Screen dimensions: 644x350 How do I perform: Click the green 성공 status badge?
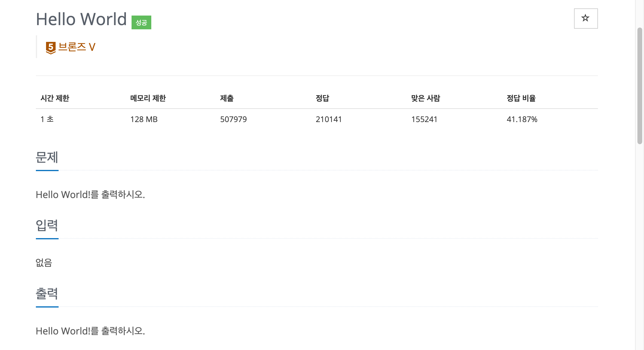coord(141,22)
